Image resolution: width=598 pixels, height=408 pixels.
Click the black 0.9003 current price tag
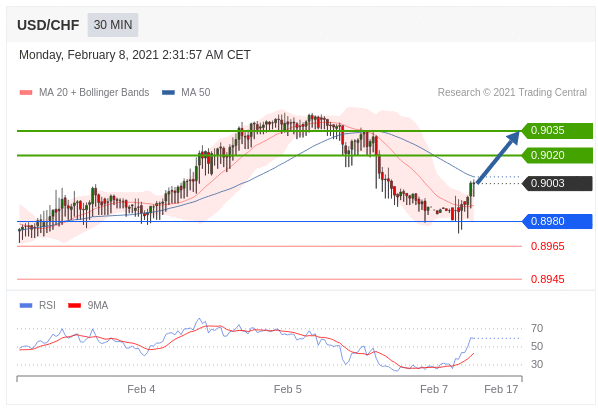557,183
